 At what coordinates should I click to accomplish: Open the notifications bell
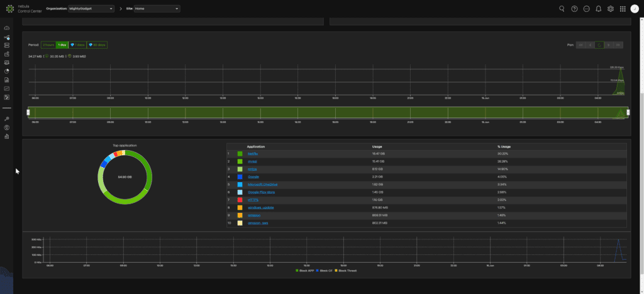(598, 9)
